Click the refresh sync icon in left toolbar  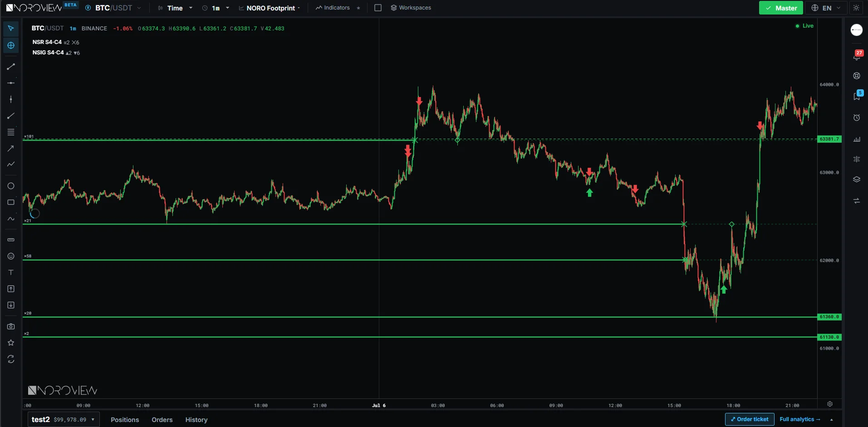coord(11,359)
